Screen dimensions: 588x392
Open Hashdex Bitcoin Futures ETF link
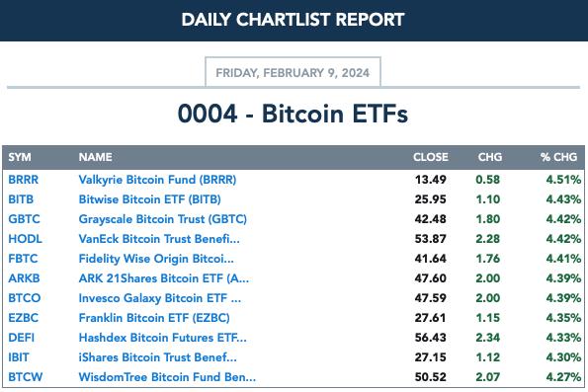(163, 338)
